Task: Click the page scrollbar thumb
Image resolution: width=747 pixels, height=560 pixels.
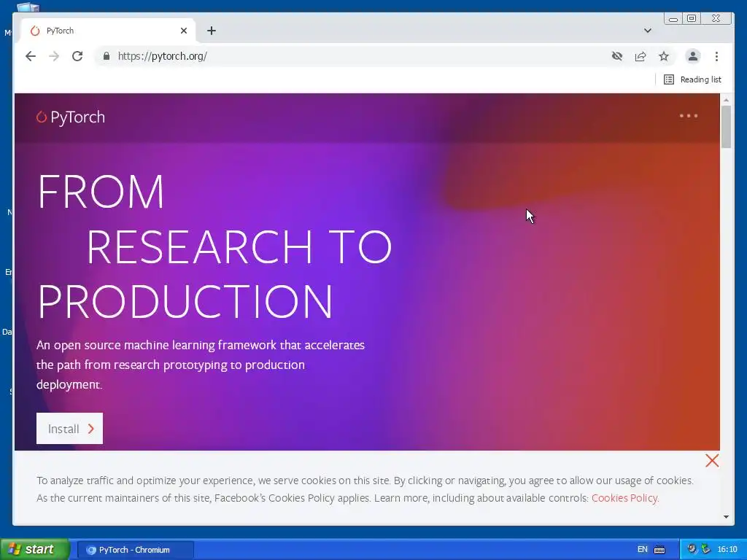Action: tap(726, 127)
